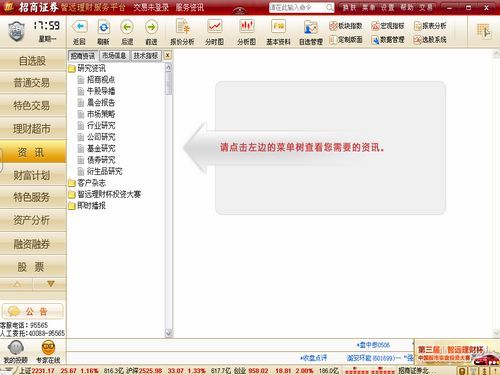Open 晨会报告 in tree
The image size is (500, 375).
pyautogui.click(x=96, y=102)
